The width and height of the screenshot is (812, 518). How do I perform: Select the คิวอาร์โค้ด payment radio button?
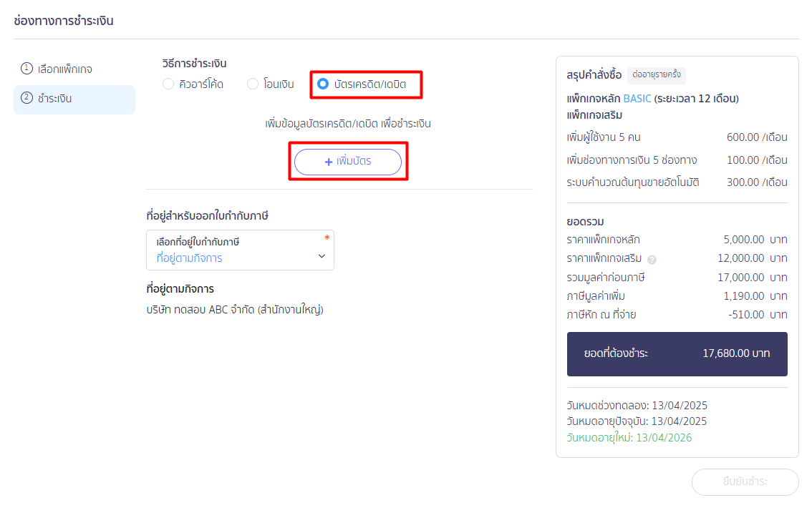click(x=168, y=84)
